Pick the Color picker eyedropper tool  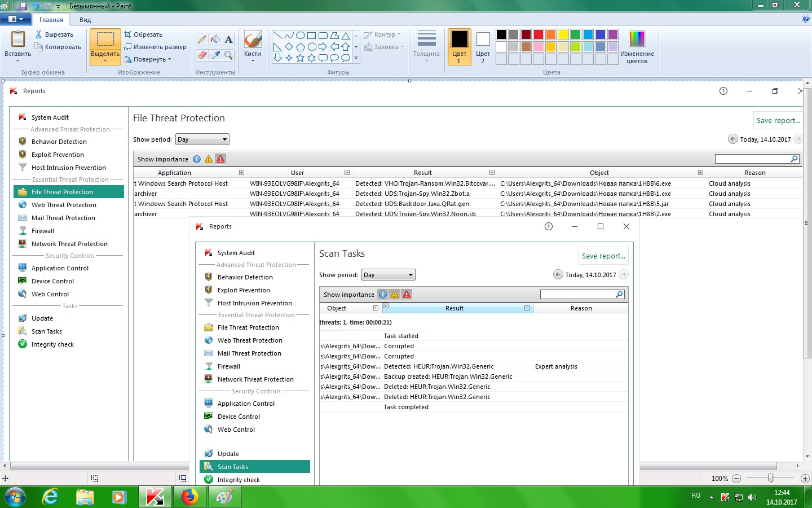[215, 55]
